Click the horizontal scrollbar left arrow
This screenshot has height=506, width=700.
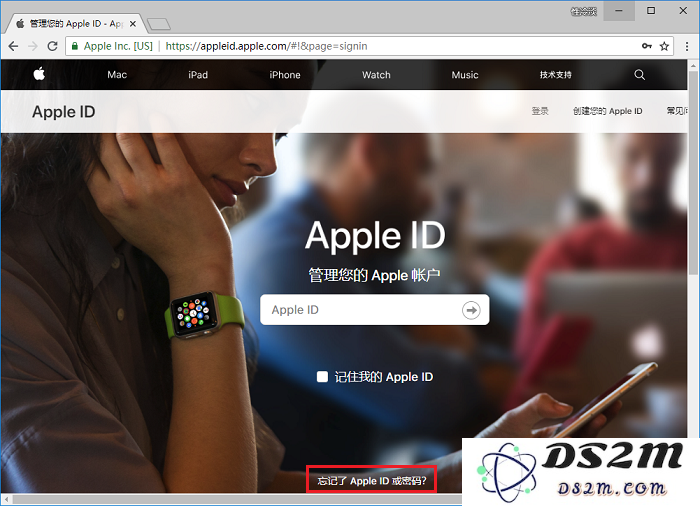pyautogui.click(x=6, y=499)
